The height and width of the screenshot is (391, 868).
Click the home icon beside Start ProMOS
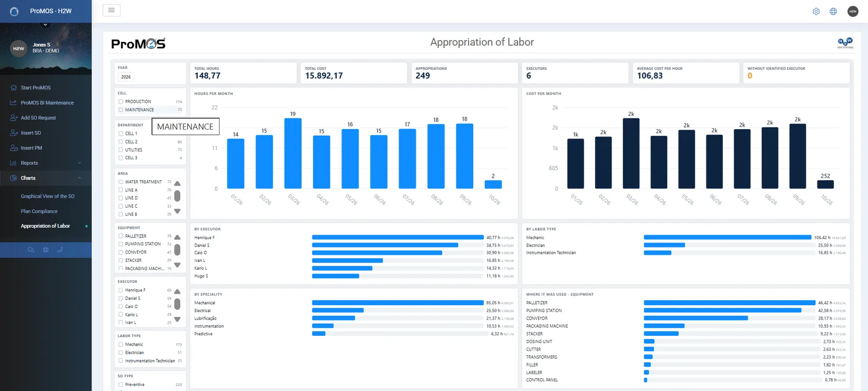[x=13, y=88]
